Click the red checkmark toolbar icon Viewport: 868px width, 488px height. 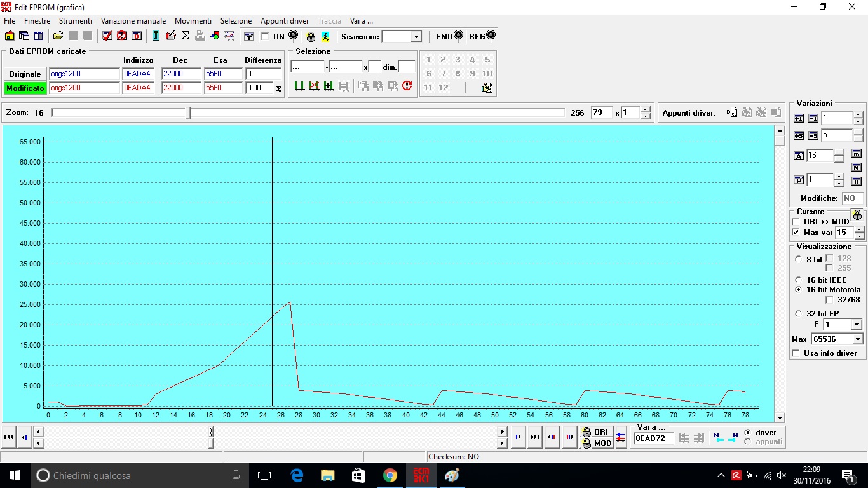click(x=107, y=36)
